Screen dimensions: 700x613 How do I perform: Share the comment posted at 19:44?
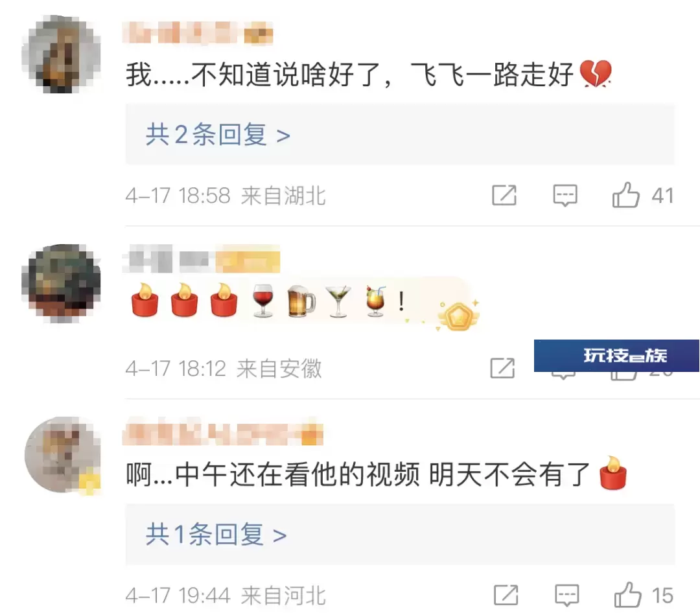click(506, 595)
